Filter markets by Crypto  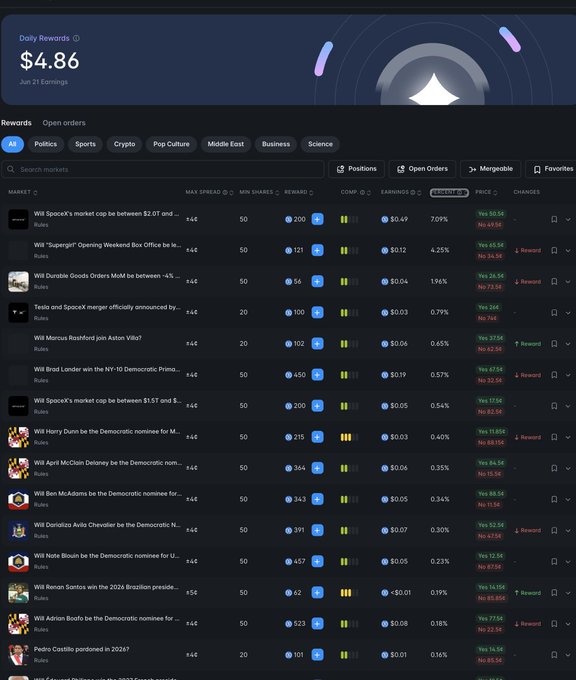[x=124, y=144]
